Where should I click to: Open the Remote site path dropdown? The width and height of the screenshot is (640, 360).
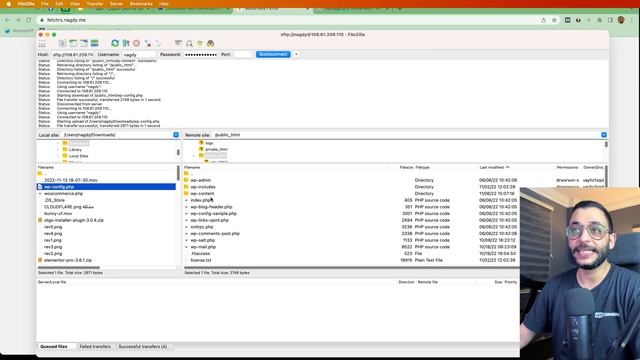[604, 135]
